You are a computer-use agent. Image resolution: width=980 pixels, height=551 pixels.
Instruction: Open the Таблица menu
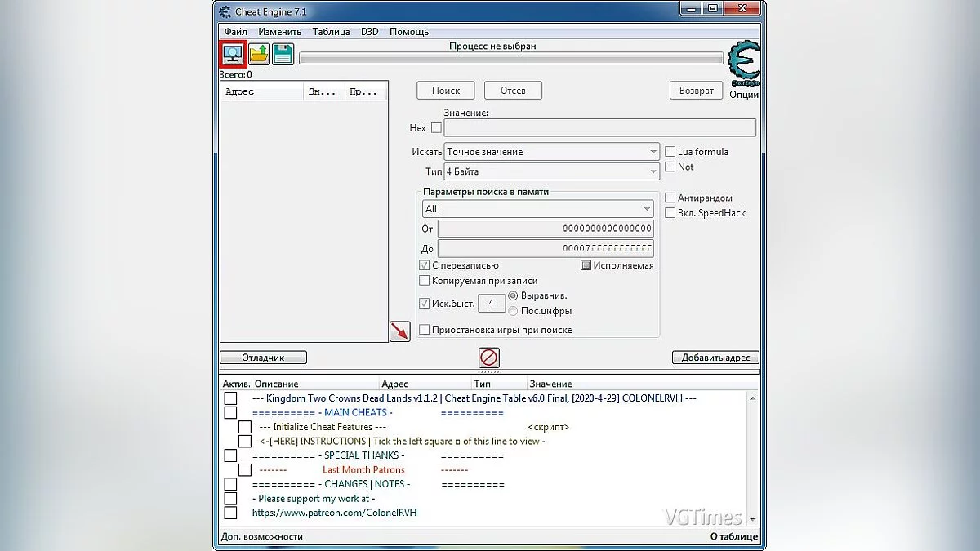[331, 32]
